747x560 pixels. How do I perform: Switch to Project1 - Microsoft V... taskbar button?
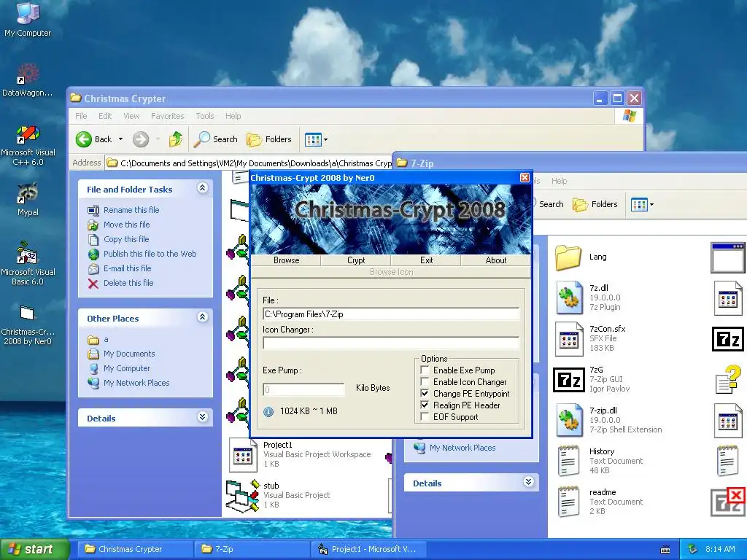pyautogui.click(x=368, y=549)
